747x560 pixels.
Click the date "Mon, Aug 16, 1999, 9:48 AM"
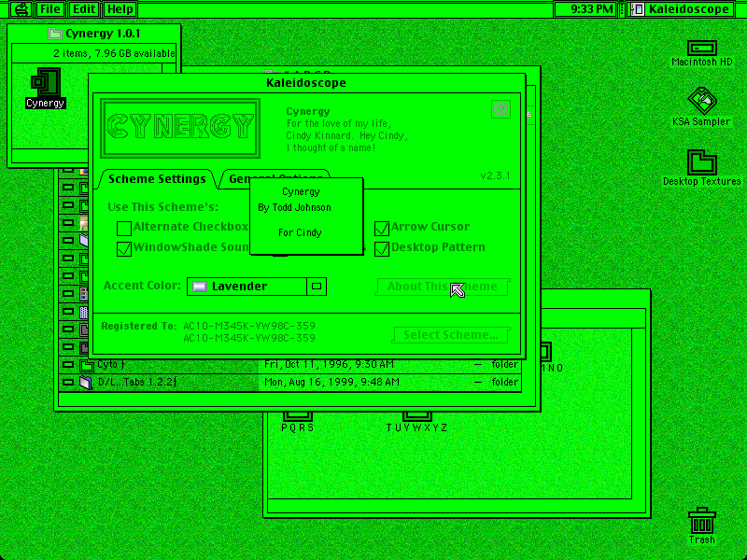point(331,382)
